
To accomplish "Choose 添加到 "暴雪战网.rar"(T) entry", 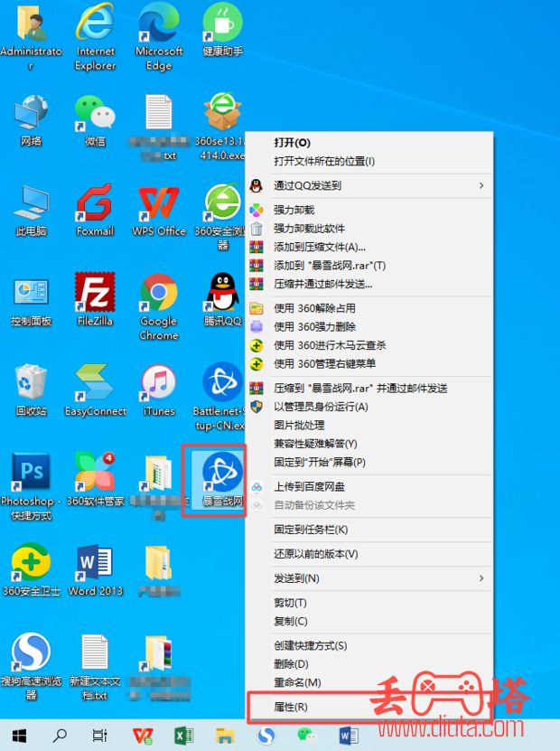I will coord(369,266).
